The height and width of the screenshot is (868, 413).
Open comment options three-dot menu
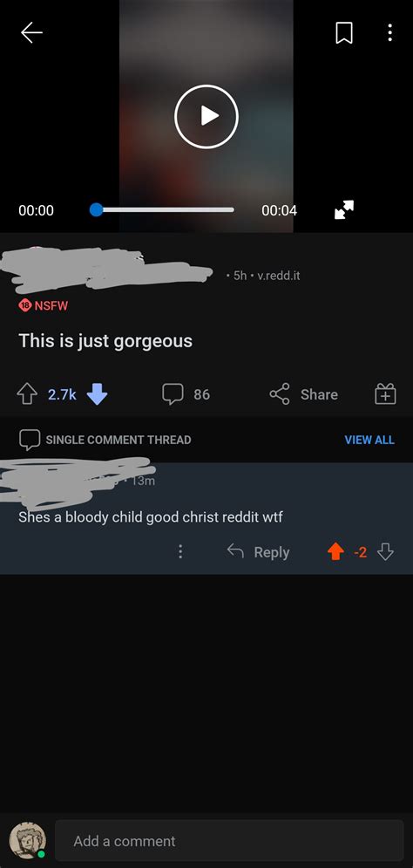[x=180, y=552]
